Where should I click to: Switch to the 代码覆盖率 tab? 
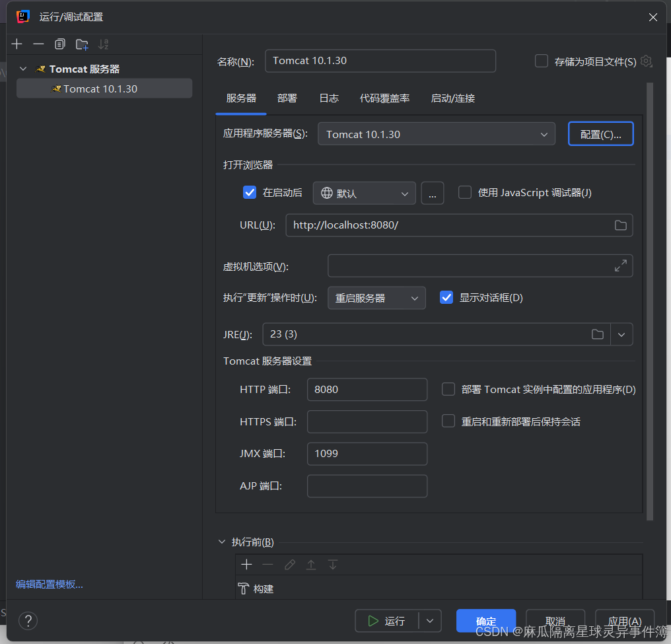[x=385, y=98]
